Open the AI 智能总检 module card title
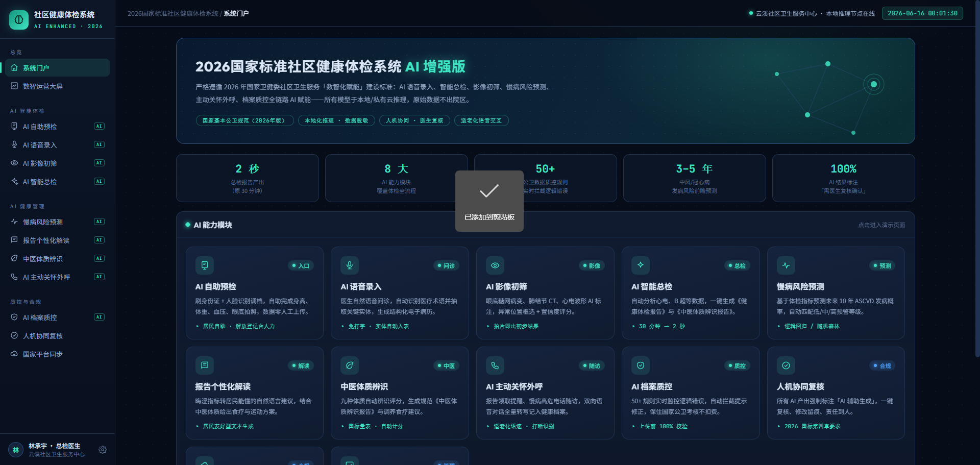Image resolution: width=980 pixels, height=465 pixels. click(x=652, y=287)
